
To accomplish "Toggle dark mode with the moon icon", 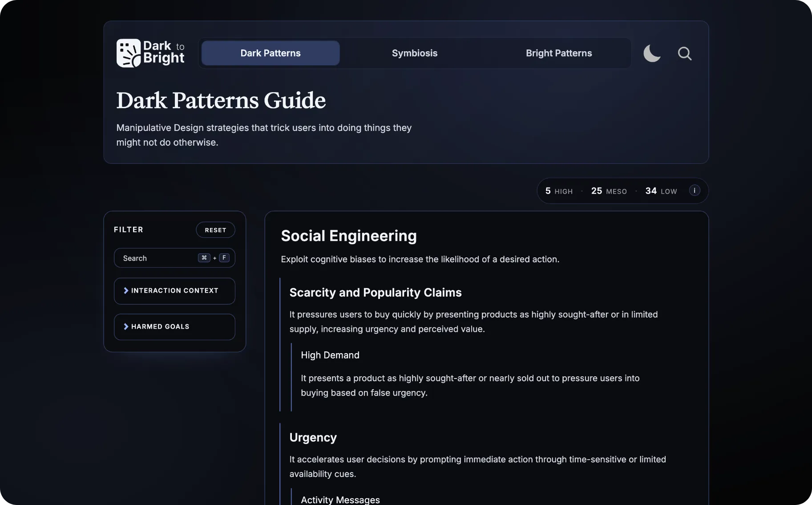I will (x=651, y=53).
